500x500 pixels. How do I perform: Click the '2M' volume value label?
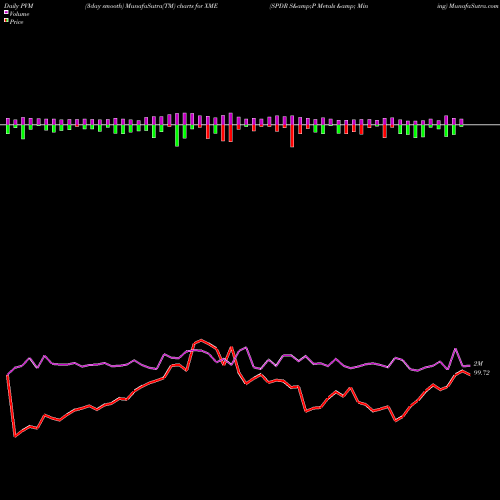pos(478,364)
